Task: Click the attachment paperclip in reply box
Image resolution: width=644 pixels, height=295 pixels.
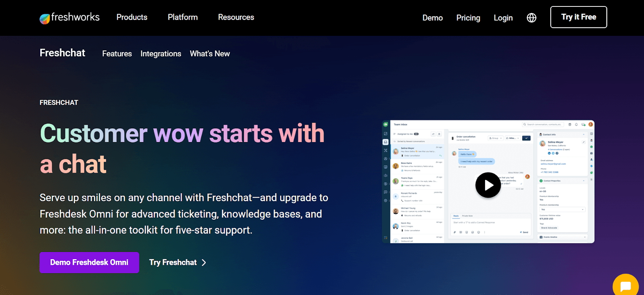Action: click(x=455, y=232)
